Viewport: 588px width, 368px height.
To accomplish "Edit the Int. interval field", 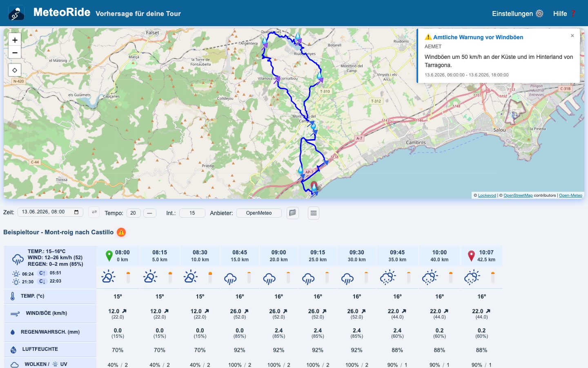I will click(x=192, y=213).
